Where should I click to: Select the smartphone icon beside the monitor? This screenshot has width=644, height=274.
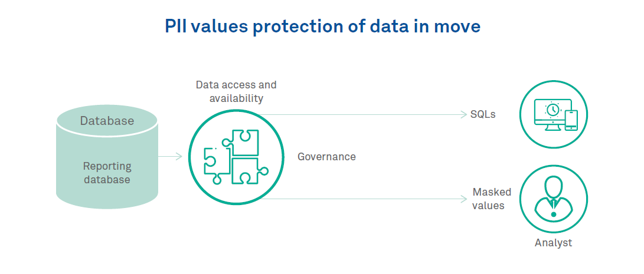coord(571,120)
